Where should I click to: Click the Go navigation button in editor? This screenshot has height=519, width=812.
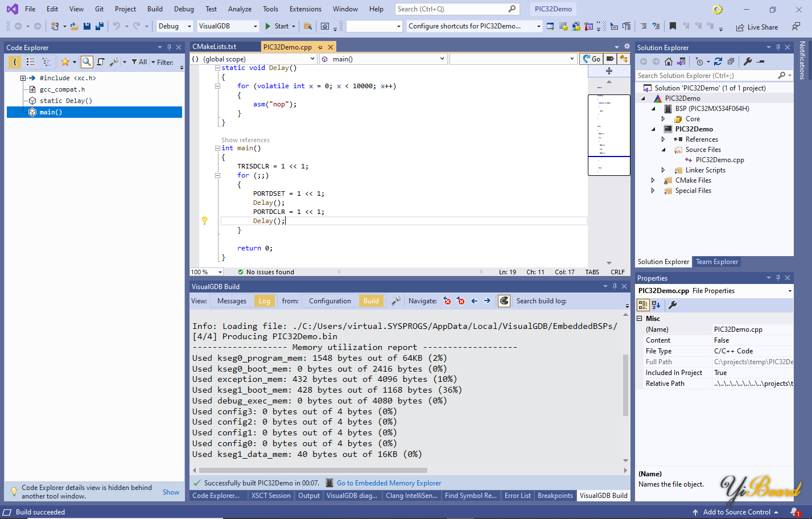pos(591,59)
